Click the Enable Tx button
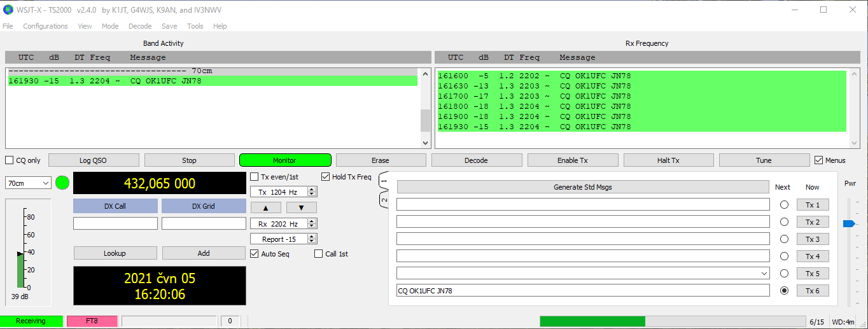The width and height of the screenshot is (868, 329). click(572, 160)
